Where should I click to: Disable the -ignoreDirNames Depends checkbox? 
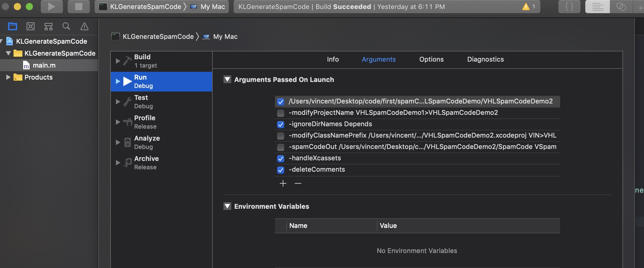click(x=281, y=124)
